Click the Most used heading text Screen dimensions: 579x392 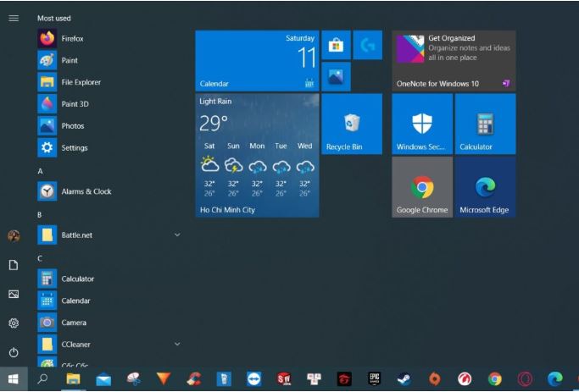coord(54,18)
